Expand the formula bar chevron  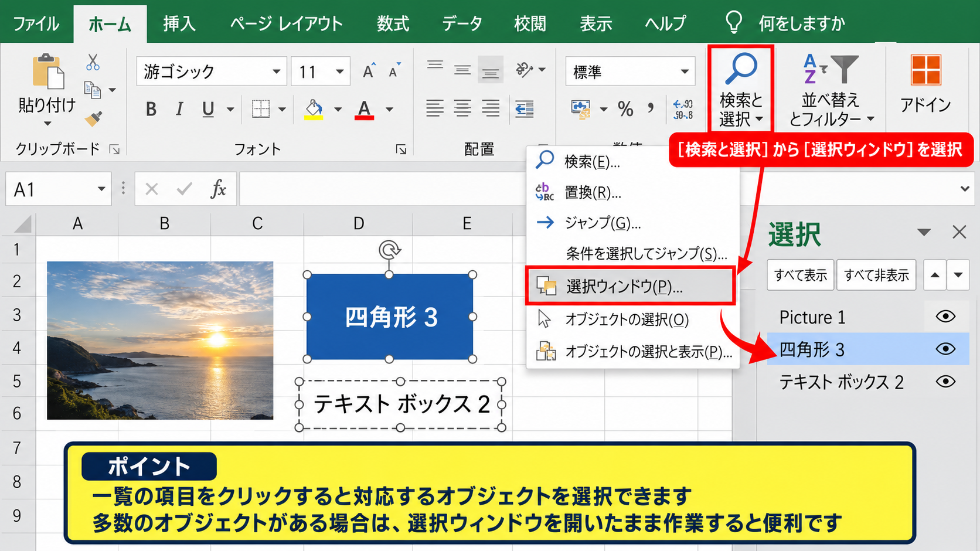click(965, 189)
